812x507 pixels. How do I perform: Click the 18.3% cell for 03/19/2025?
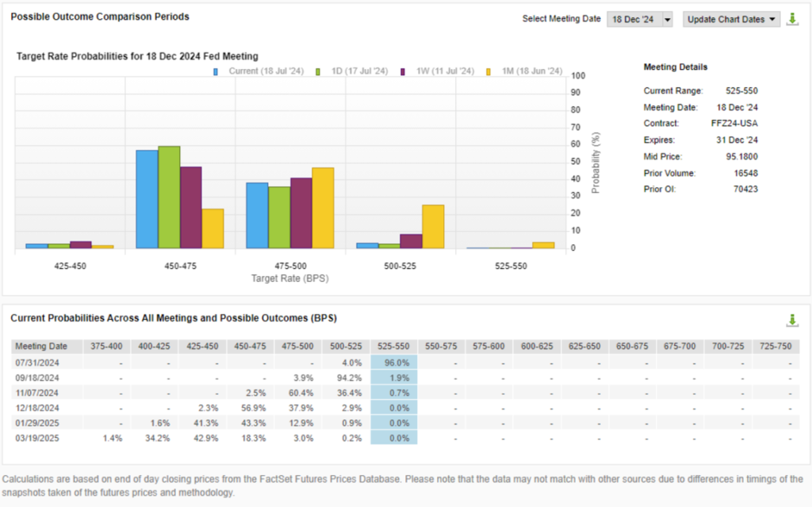click(x=250, y=438)
